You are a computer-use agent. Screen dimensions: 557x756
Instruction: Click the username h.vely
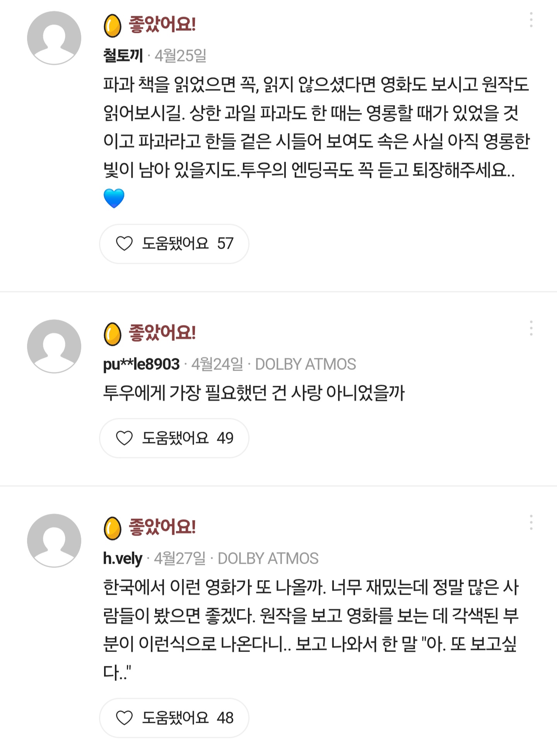pyautogui.click(x=122, y=558)
